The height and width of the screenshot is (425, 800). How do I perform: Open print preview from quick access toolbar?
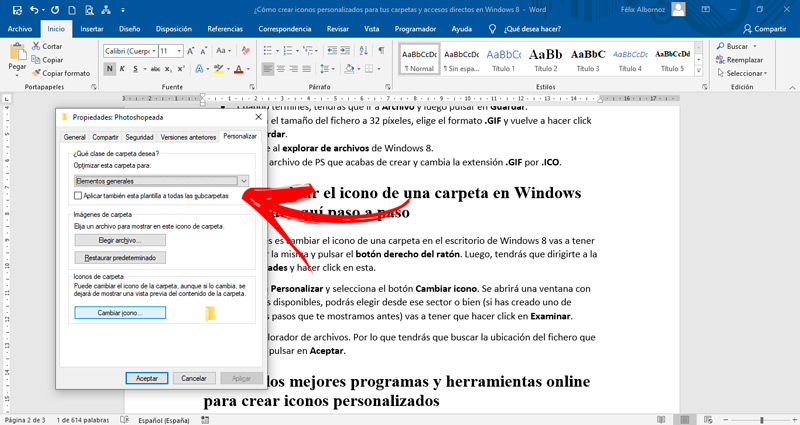click(x=89, y=10)
